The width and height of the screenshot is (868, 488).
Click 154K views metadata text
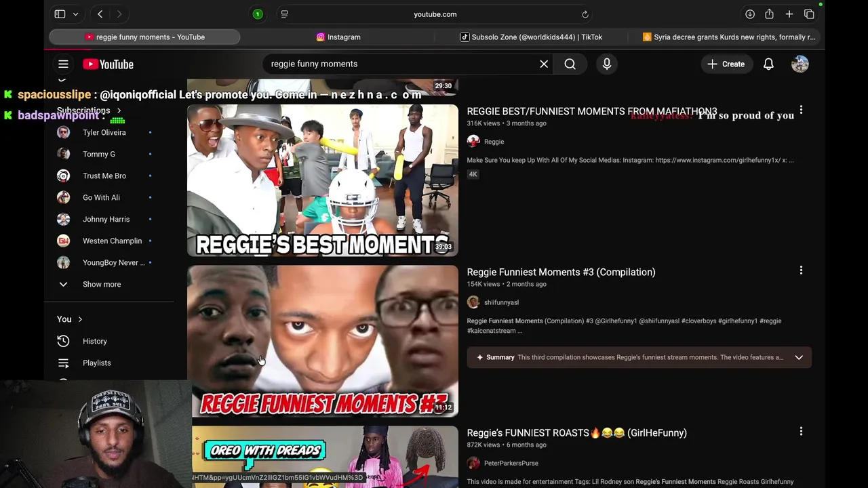pyautogui.click(x=483, y=284)
